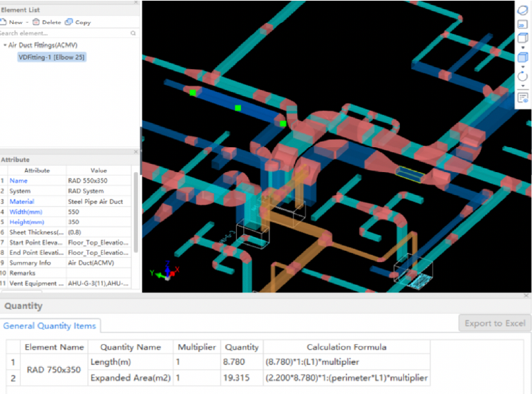Screen dimensions: 532x394
Task: Close the Element List panel
Action: [x=135, y=3]
